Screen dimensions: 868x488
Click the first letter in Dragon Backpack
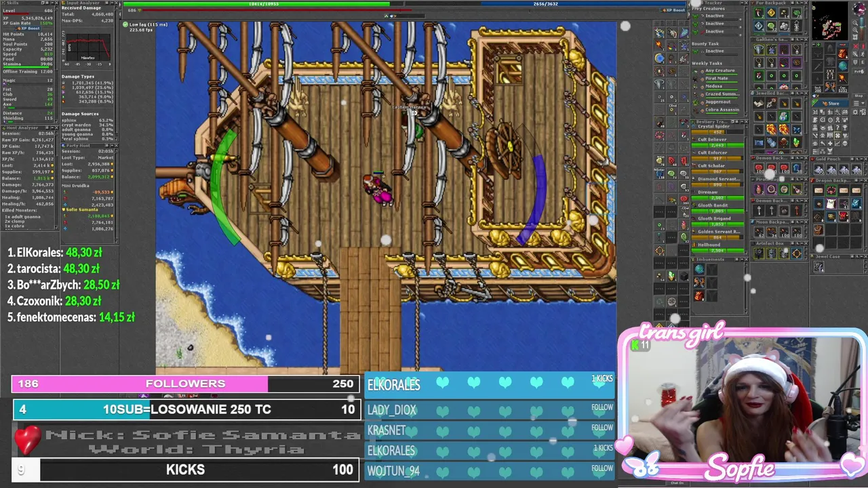click(818, 190)
